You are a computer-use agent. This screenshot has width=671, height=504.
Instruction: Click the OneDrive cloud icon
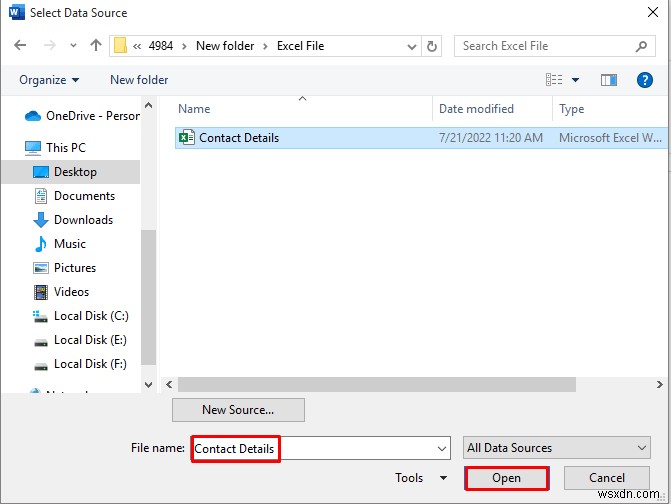coord(33,116)
